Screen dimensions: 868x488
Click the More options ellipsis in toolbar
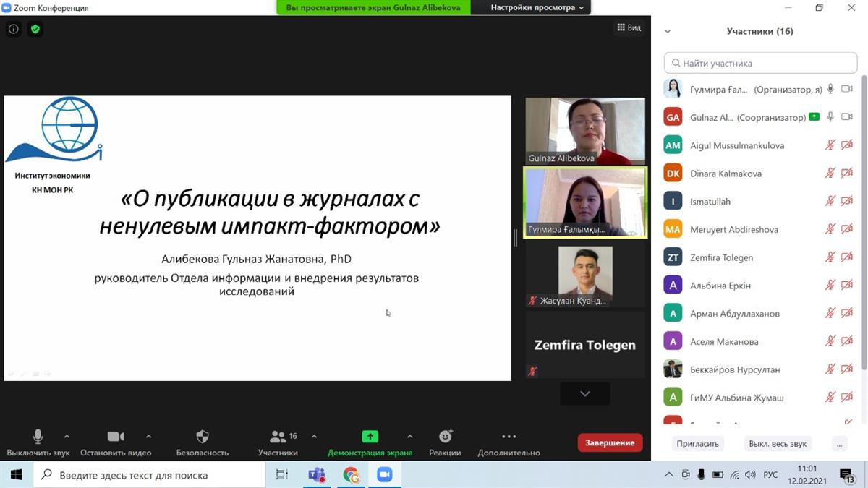point(509,437)
